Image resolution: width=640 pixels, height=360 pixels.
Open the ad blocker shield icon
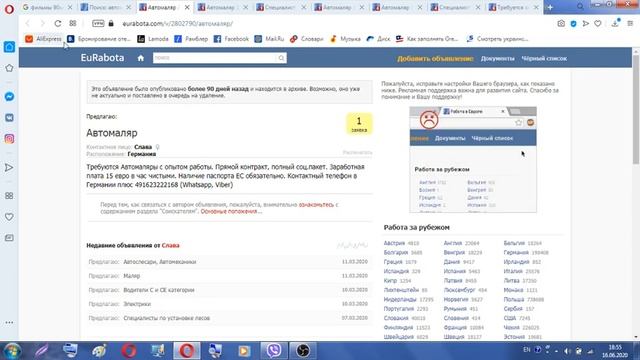pos(573,24)
